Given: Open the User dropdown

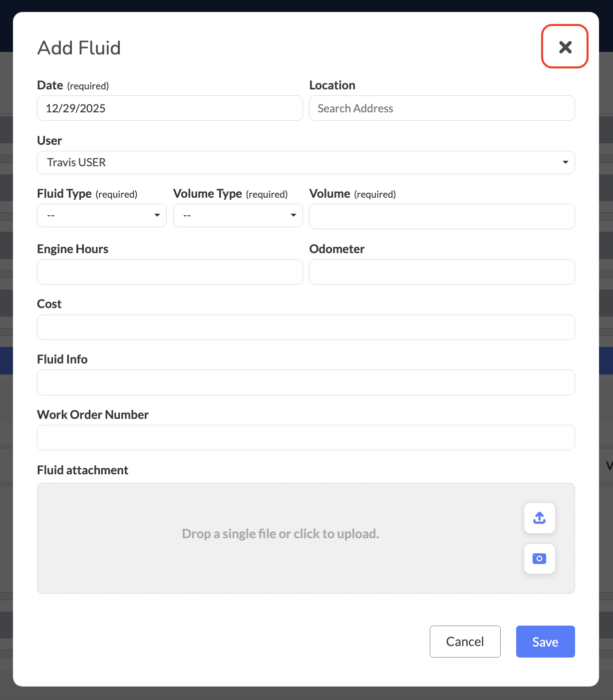Looking at the screenshot, I should (306, 163).
